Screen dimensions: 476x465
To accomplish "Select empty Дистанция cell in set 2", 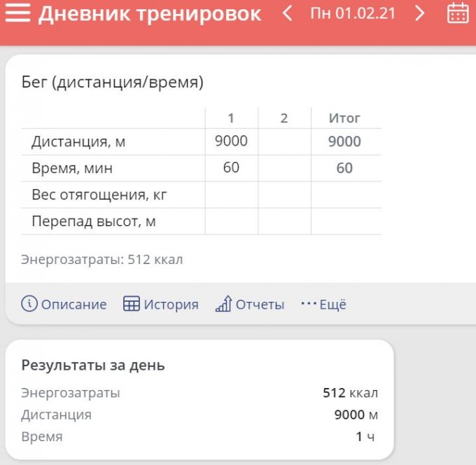I will pyautogui.click(x=284, y=141).
